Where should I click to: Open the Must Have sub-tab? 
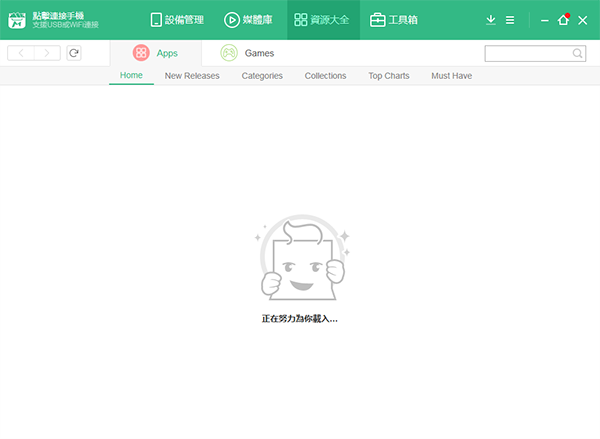452,76
